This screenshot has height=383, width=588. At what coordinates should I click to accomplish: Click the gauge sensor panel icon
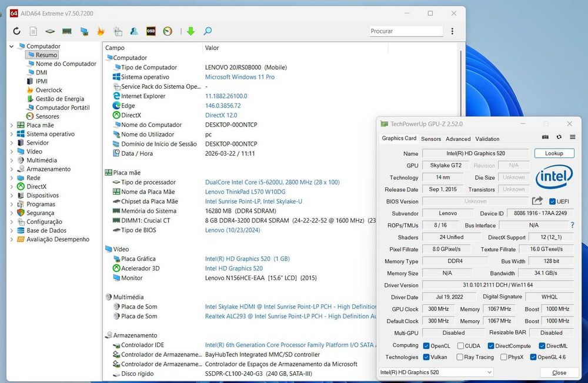(x=168, y=31)
